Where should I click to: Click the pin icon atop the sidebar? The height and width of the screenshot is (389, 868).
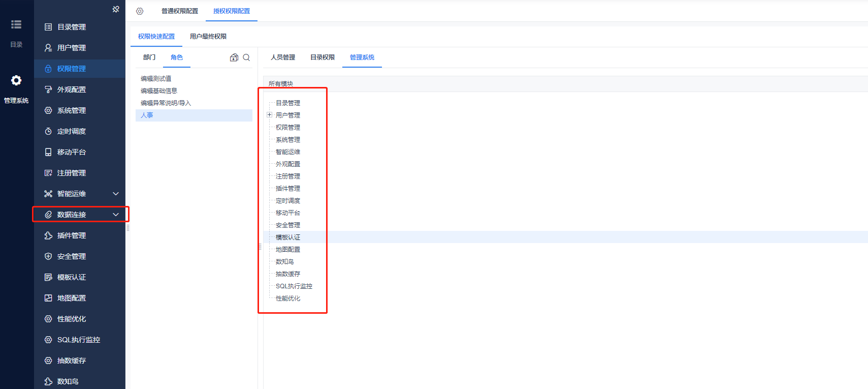coord(116,9)
